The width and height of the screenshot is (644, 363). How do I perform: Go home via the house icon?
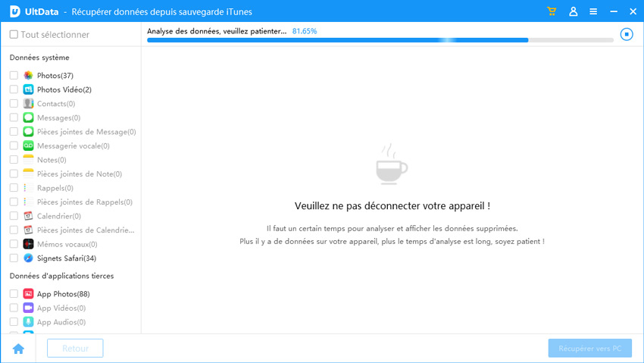(x=18, y=349)
